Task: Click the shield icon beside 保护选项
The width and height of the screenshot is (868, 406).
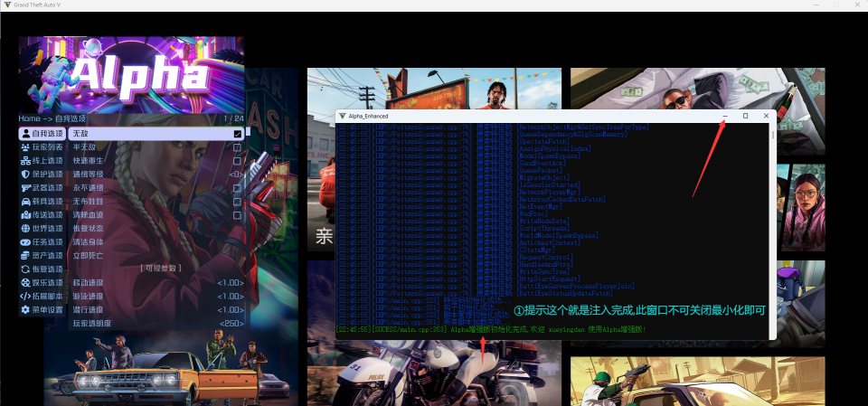Action: [x=25, y=175]
